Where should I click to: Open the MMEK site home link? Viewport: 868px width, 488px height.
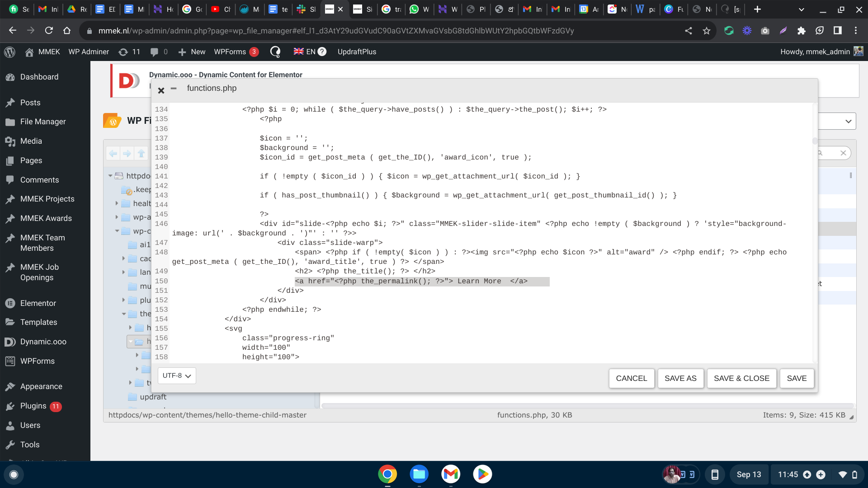[x=43, y=52]
